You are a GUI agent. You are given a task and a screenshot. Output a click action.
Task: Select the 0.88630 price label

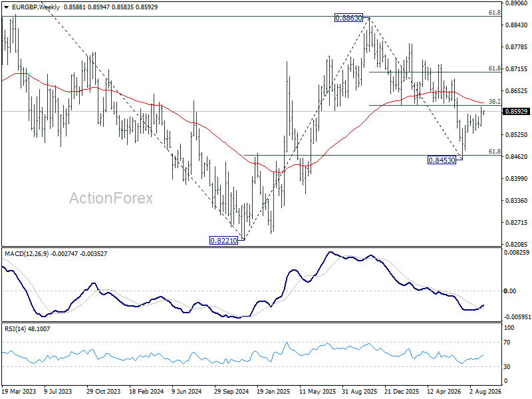[x=348, y=18]
